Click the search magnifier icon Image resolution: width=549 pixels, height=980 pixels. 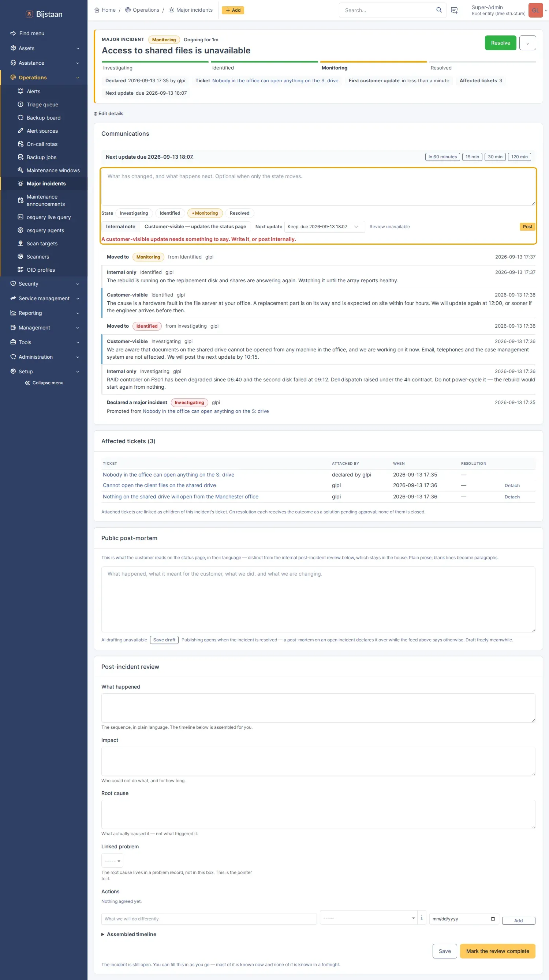pos(439,10)
